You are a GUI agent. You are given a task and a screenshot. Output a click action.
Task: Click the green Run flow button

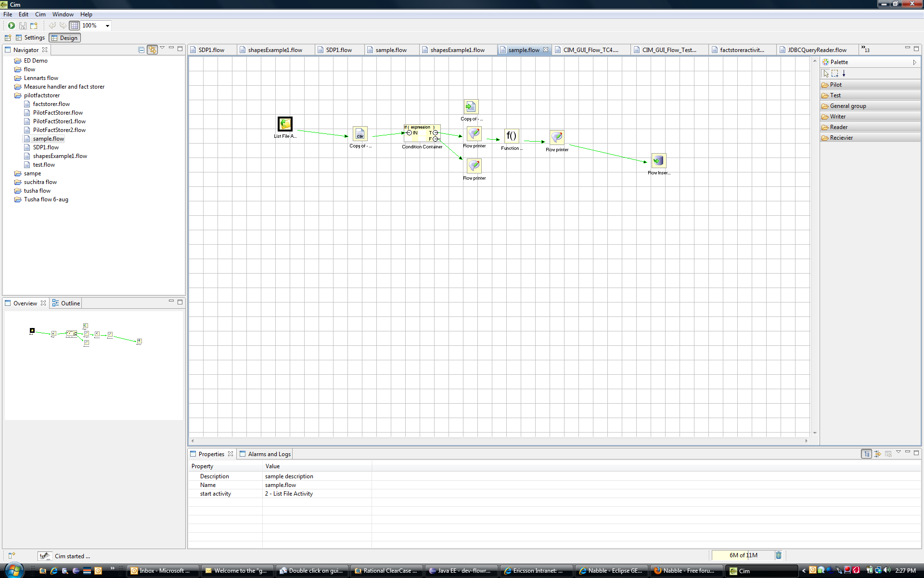click(11, 26)
